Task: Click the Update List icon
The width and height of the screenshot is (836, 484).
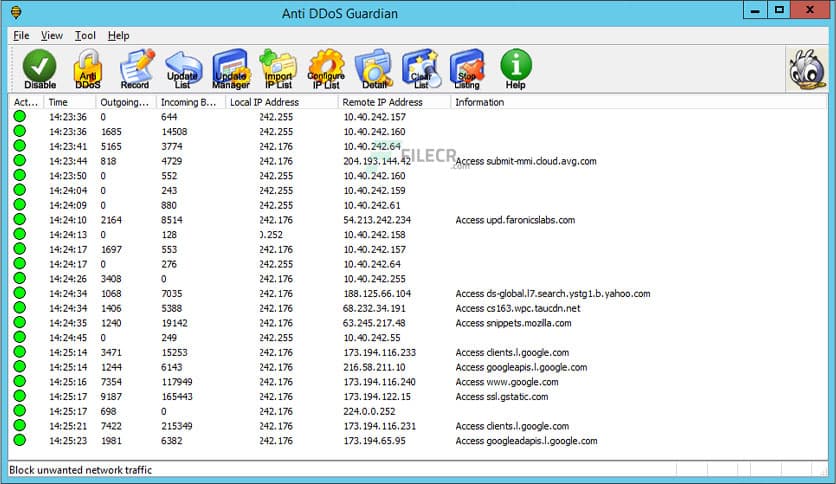Action: click(183, 69)
